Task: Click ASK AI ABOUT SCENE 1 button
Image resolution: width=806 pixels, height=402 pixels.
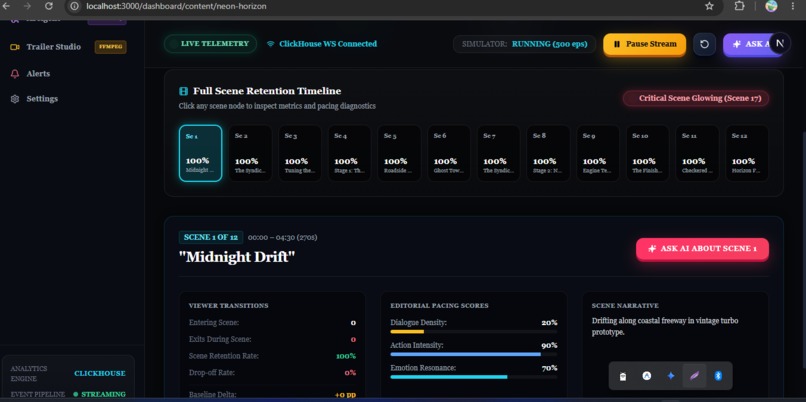Action: tap(702, 249)
